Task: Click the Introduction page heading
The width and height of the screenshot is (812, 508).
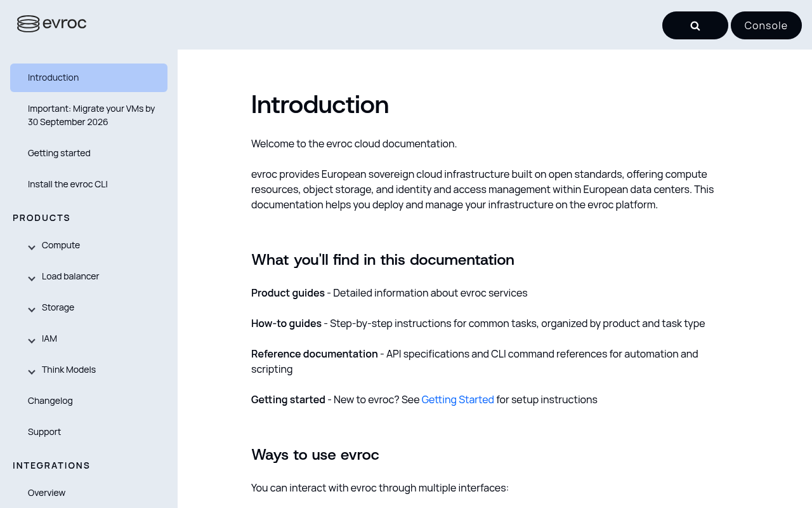Action: pyautogui.click(x=320, y=104)
